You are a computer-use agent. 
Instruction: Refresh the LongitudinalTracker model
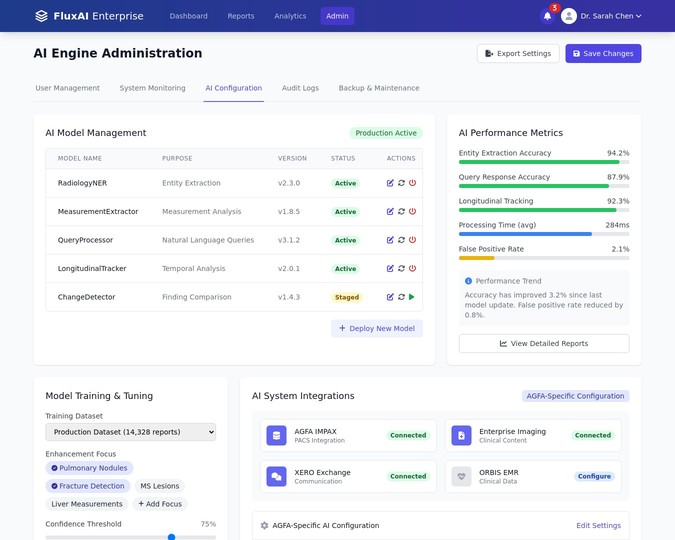(x=401, y=268)
